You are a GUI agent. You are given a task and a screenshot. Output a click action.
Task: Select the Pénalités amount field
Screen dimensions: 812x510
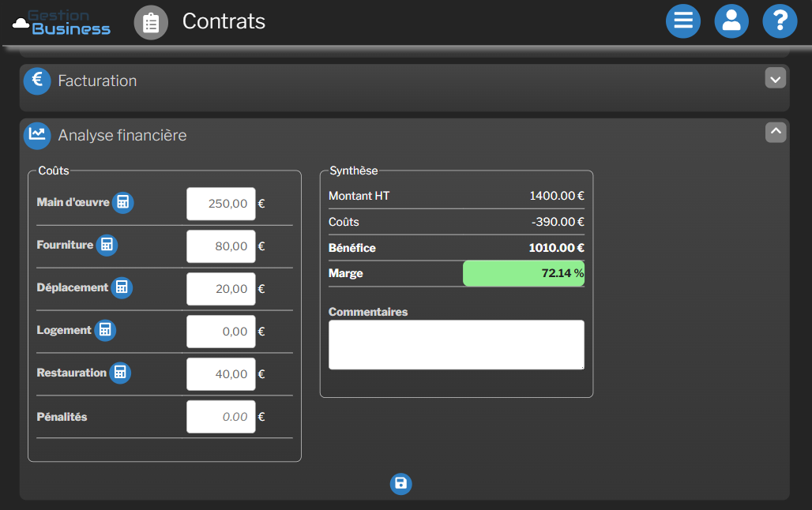point(220,417)
